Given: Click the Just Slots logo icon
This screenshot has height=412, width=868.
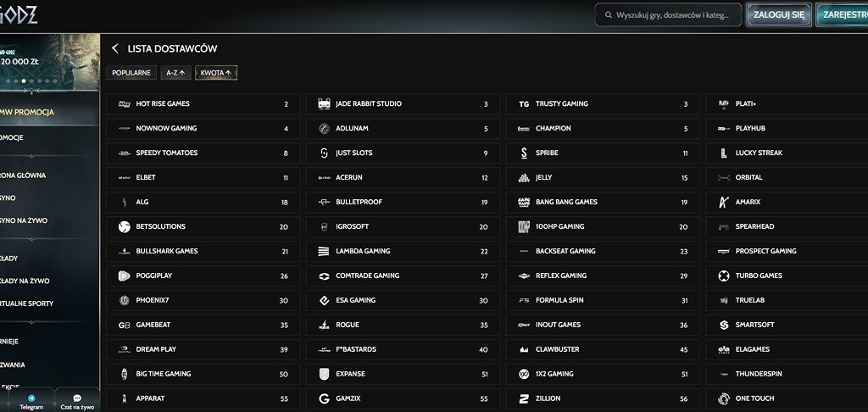Looking at the screenshot, I should pyautogui.click(x=324, y=153).
